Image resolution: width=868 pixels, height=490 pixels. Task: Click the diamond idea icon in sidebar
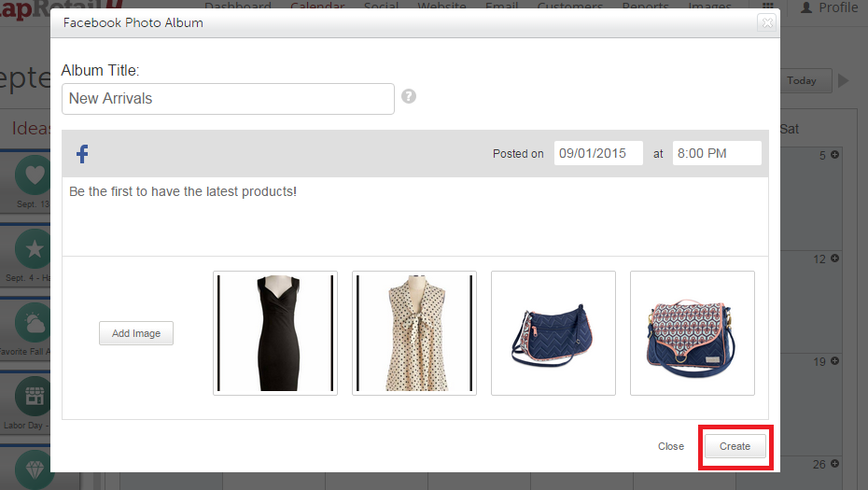coord(34,470)
